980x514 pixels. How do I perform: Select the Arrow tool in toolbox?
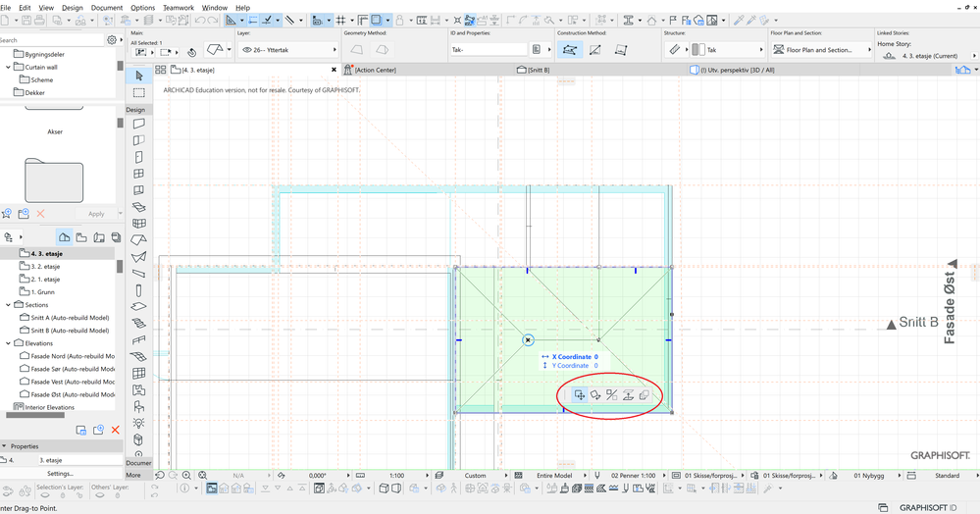[x=138, y=76]
